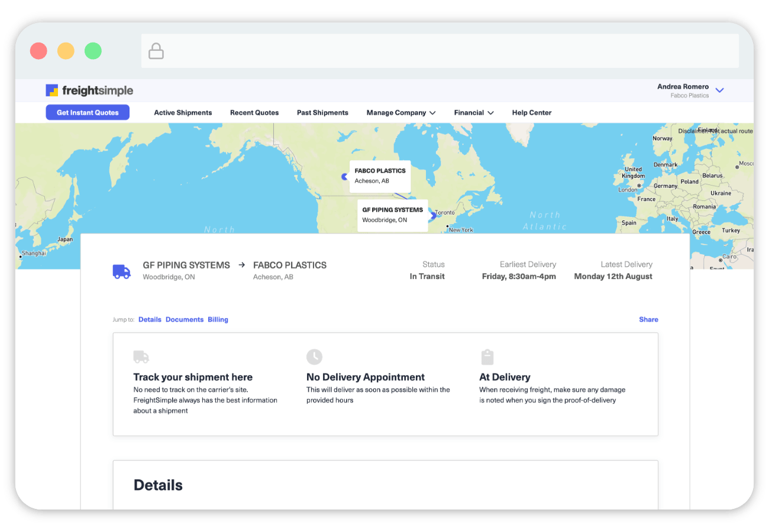This screenshot has width=769, height=532.
Task: Jump to the Documents section
Action: (185, 319)
